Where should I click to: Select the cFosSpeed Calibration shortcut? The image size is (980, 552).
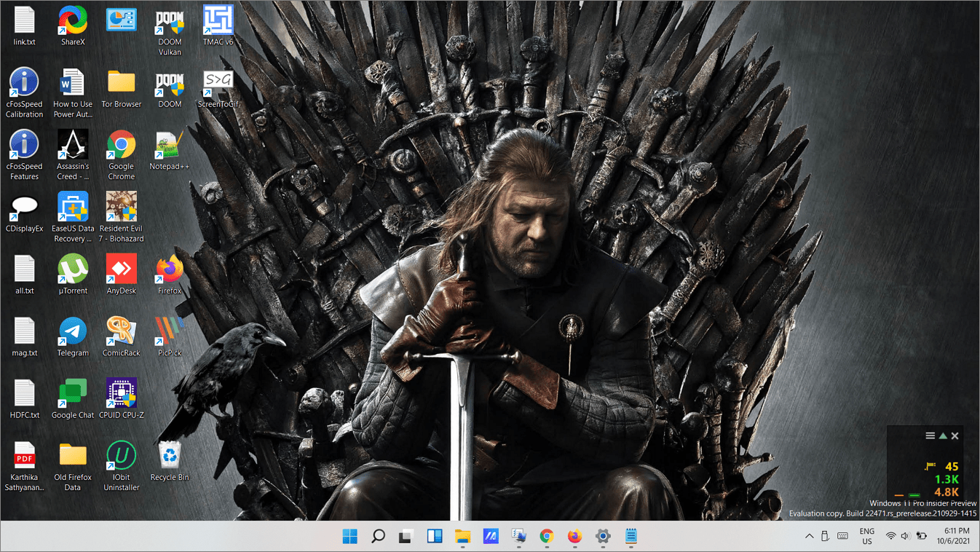(24, 93)
